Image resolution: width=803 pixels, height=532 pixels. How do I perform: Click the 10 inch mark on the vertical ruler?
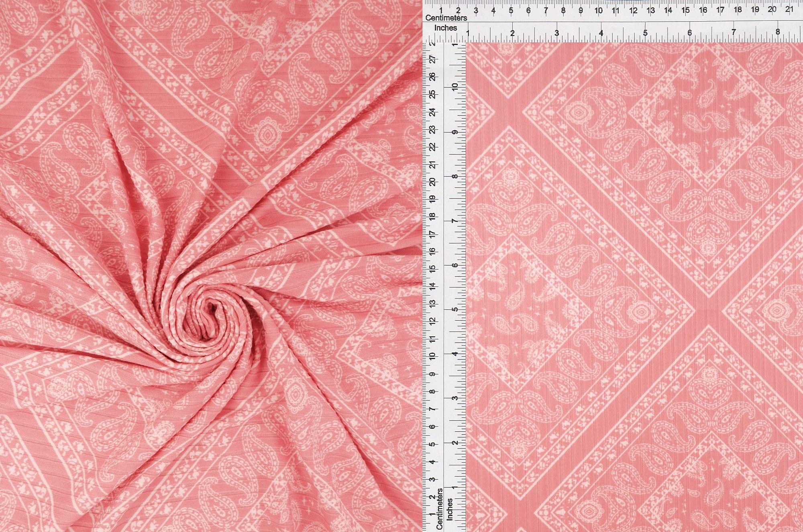coord(455,87)
